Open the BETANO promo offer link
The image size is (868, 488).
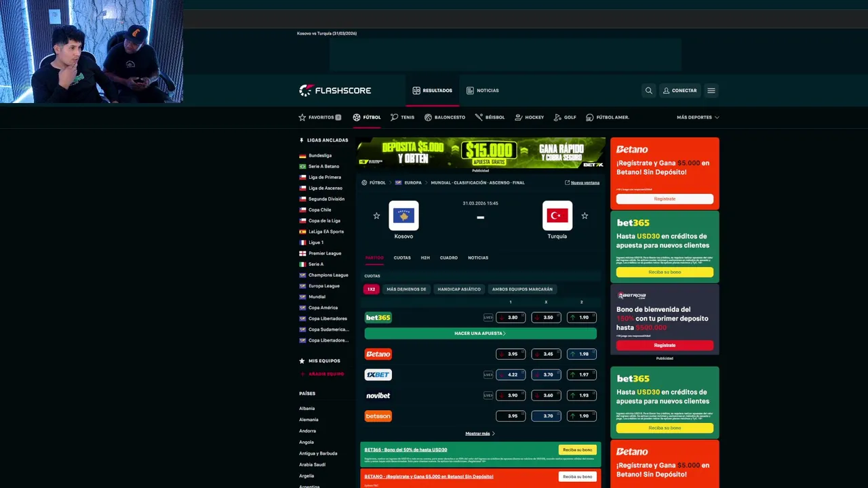tap(429, 476)
